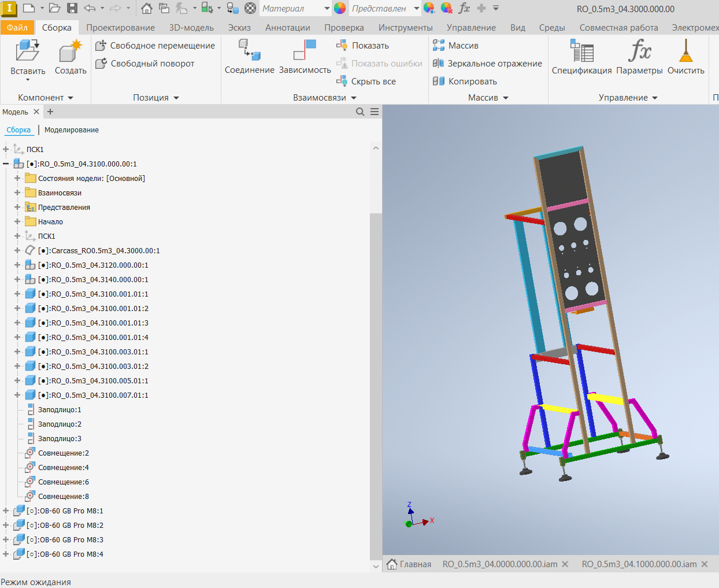This screenshot has width=719, height=588.
Task: Switch to the Эскиз ribbon tab
Action: pos(239,28)
